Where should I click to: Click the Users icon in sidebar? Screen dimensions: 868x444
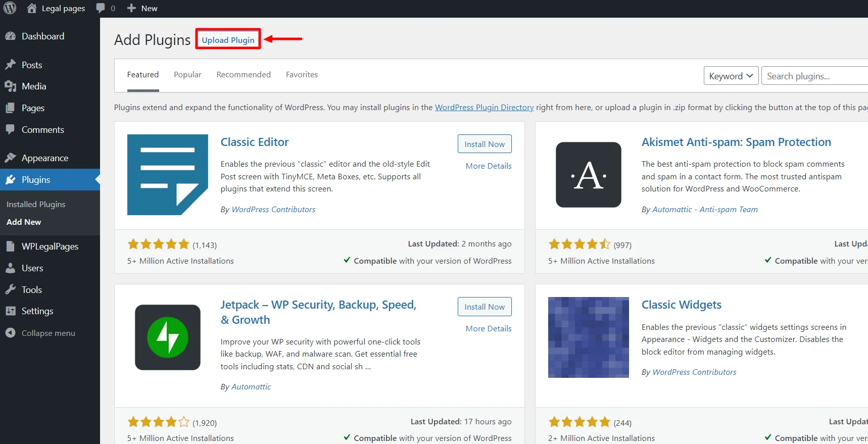(10, 268)
